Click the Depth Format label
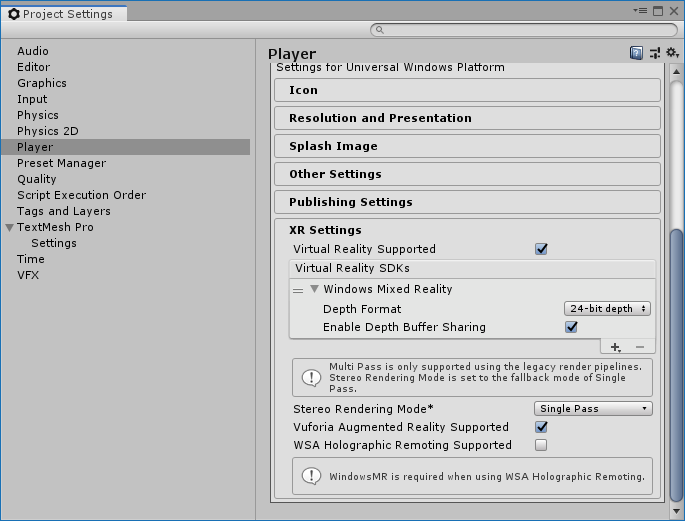Screen dimensions: 685x521 point(362,309)
